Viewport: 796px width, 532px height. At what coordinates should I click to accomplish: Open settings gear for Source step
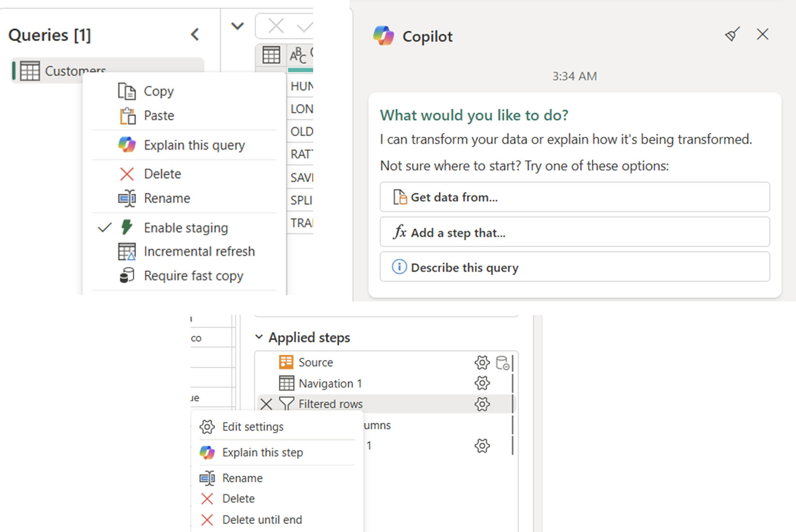[x=482, y=362]
